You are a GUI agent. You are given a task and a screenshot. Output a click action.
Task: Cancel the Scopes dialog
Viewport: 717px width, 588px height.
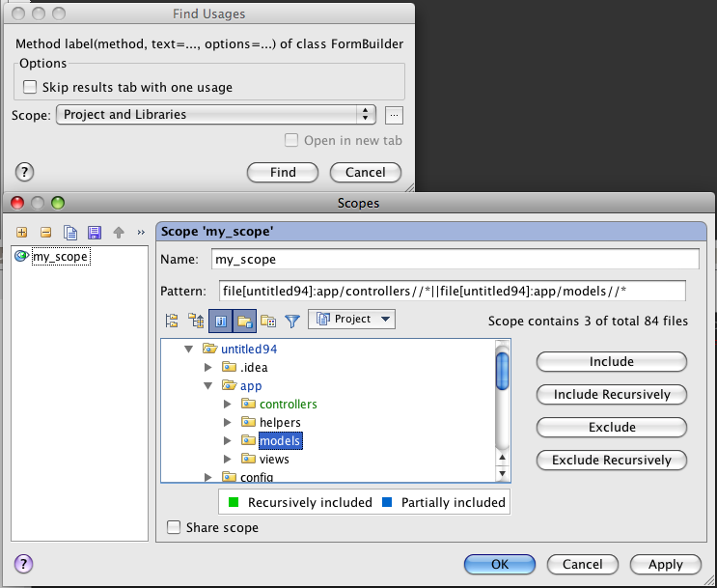coord(583,564)
